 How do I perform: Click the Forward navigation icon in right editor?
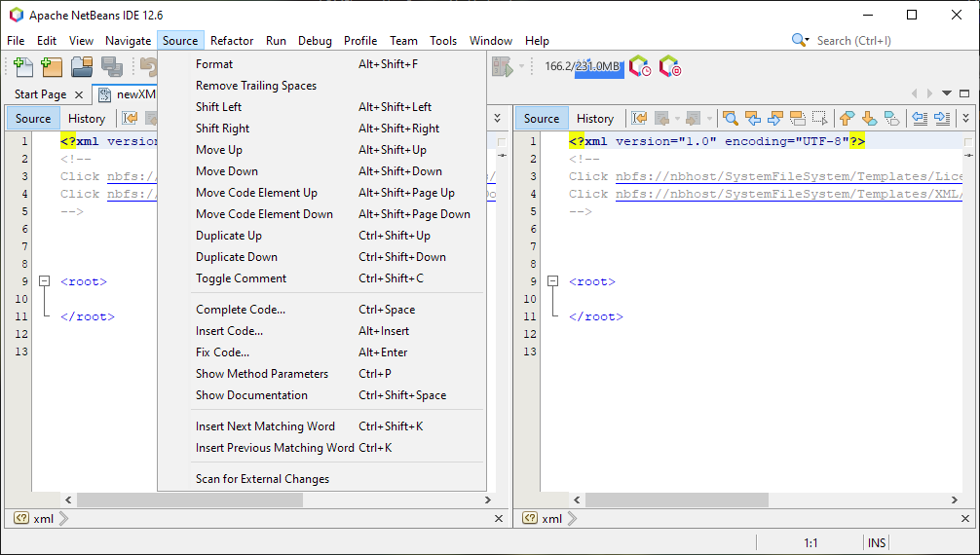click(693, 118)
